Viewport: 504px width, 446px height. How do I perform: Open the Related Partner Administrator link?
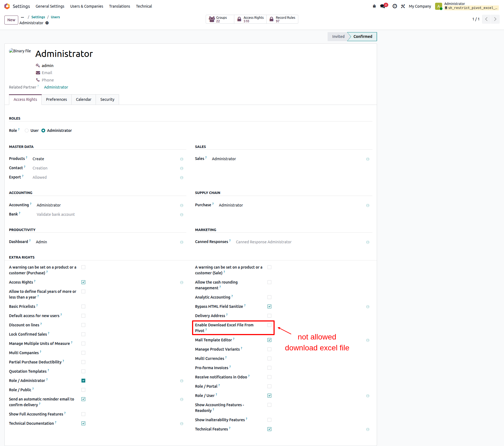coord(56,87)
